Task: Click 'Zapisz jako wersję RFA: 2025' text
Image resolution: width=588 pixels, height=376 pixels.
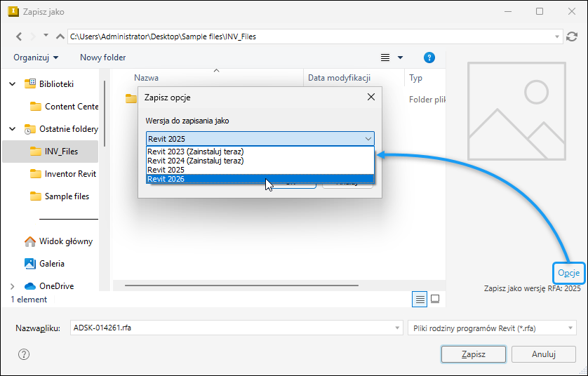Action: [x=532, y=288]
